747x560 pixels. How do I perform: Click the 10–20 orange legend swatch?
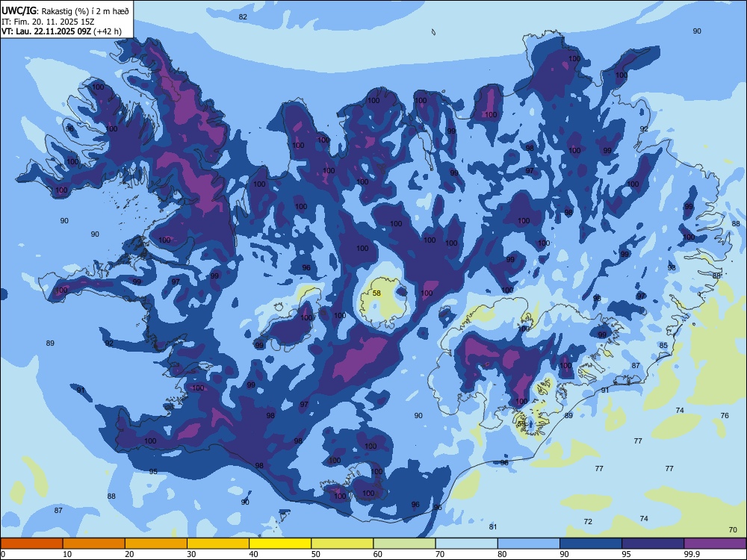coord(94,544)
